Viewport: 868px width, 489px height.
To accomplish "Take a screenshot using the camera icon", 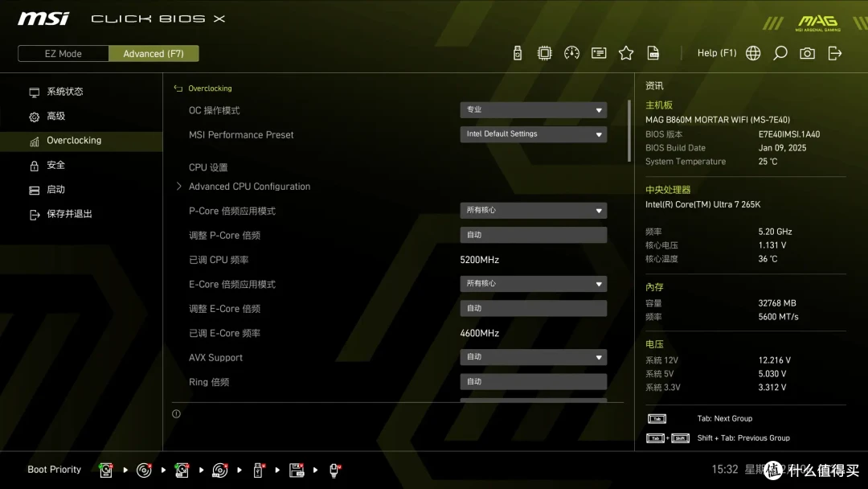I will (x=807, y=53).
